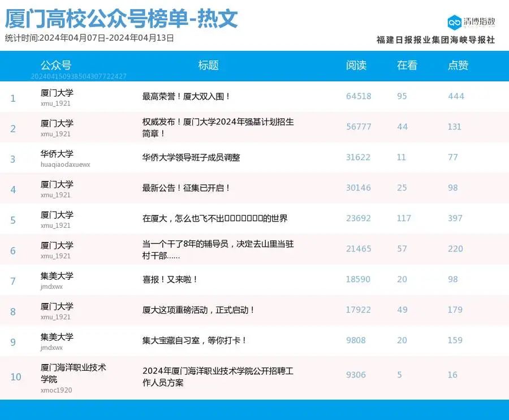Click the 点赞 column header

click(458, 65)
